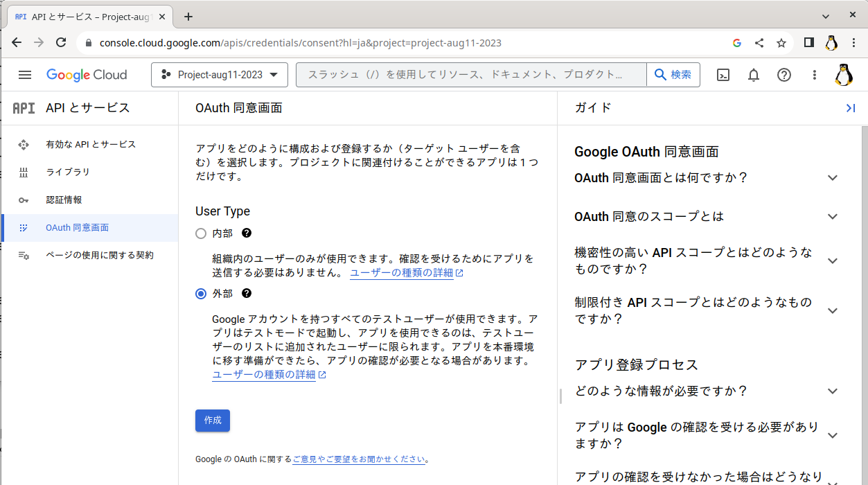Screen dimensions: 868x485
Task: Click the 'User Type' heading text
Action: pyautogui.click(x=222, y=211)
